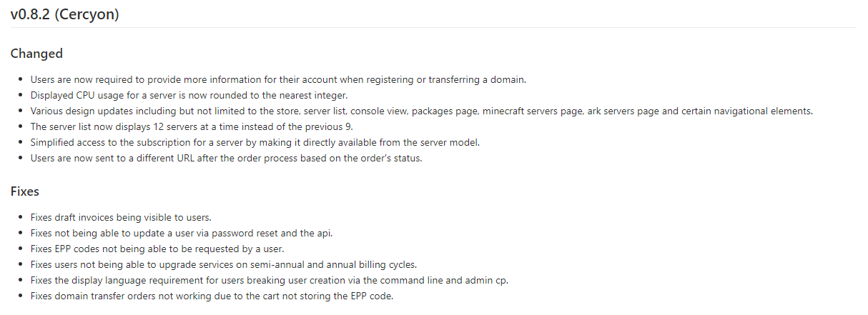868x315 pixels.
Task: Click the bullet before 'Displayed CPU usage'
Action: (21, 95)
